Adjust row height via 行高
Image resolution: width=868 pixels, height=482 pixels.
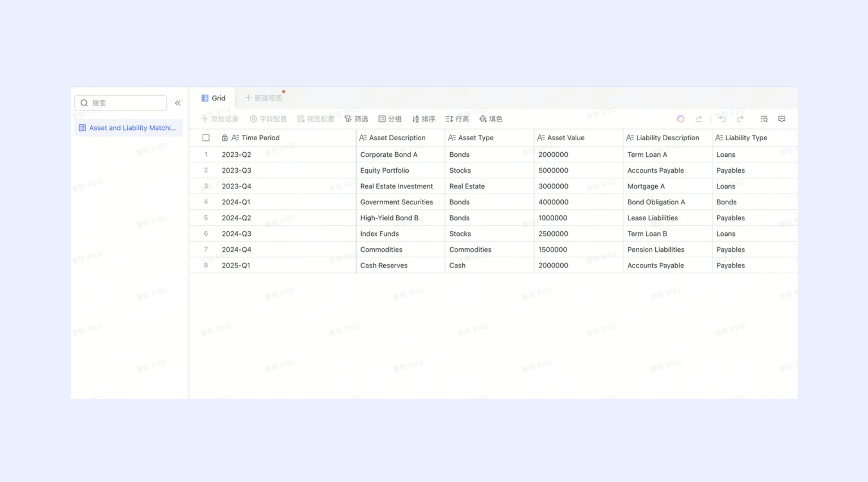click(x=457, y=119)
